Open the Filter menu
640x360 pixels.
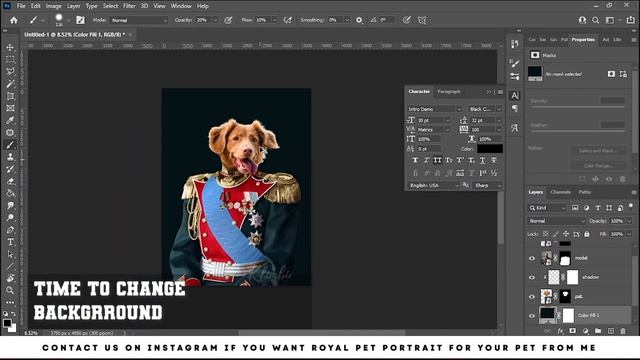coord(129,6)
